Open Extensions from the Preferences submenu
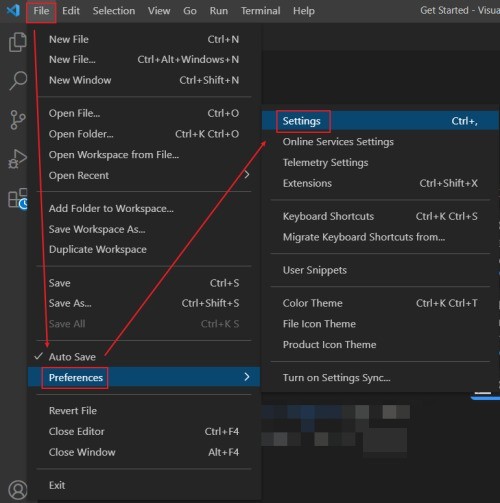Viewport: 500px width, 503px height. click(380, 183)
